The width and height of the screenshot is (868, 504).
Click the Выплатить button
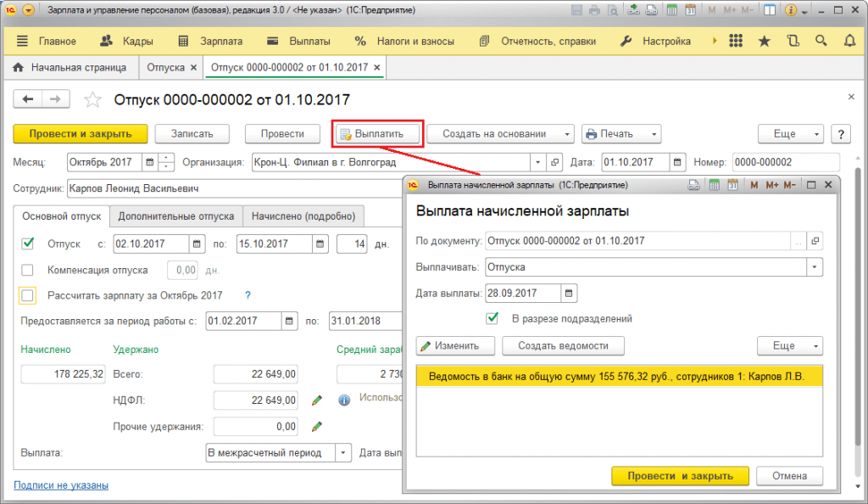click(377, 134)
